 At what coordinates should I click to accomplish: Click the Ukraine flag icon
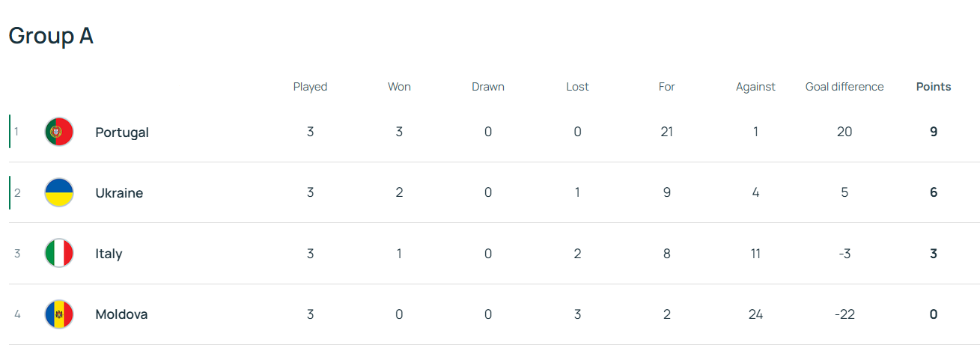pos(59,192)
